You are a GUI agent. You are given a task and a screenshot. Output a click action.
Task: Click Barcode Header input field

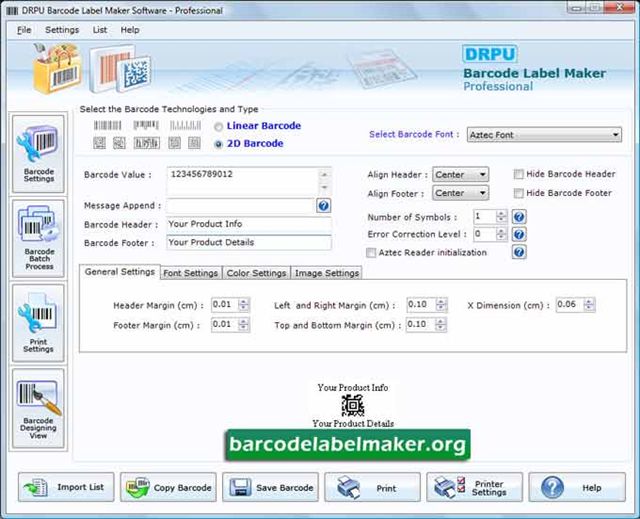(x=249, y=224)
